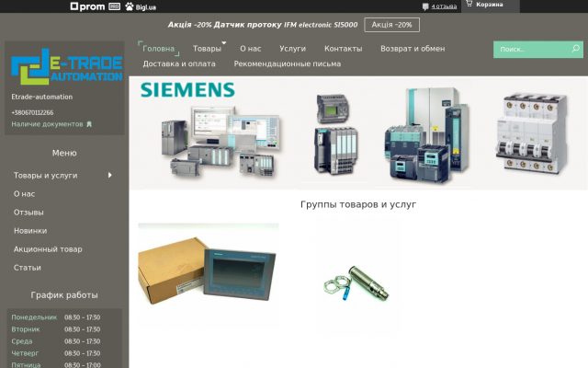Image resolution: width=588 pixels, height=368 pixels.
Task: Open the inductive sensor product group
Action: coord(356,283)
